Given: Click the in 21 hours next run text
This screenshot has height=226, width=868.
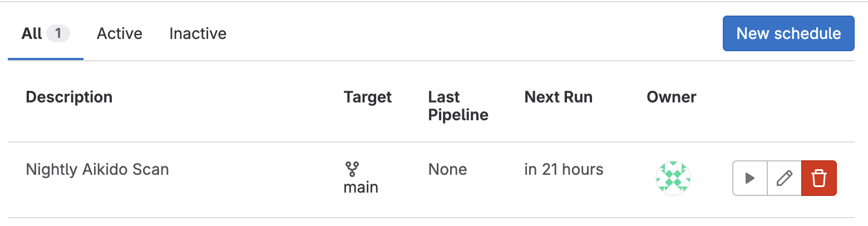Looking at the screenshot, I should tap(564, 169).
